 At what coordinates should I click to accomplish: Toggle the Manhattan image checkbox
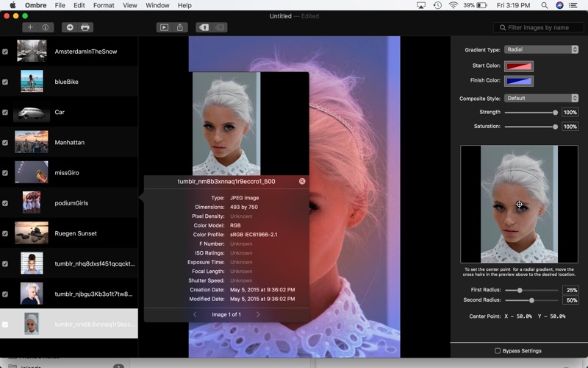5,142
